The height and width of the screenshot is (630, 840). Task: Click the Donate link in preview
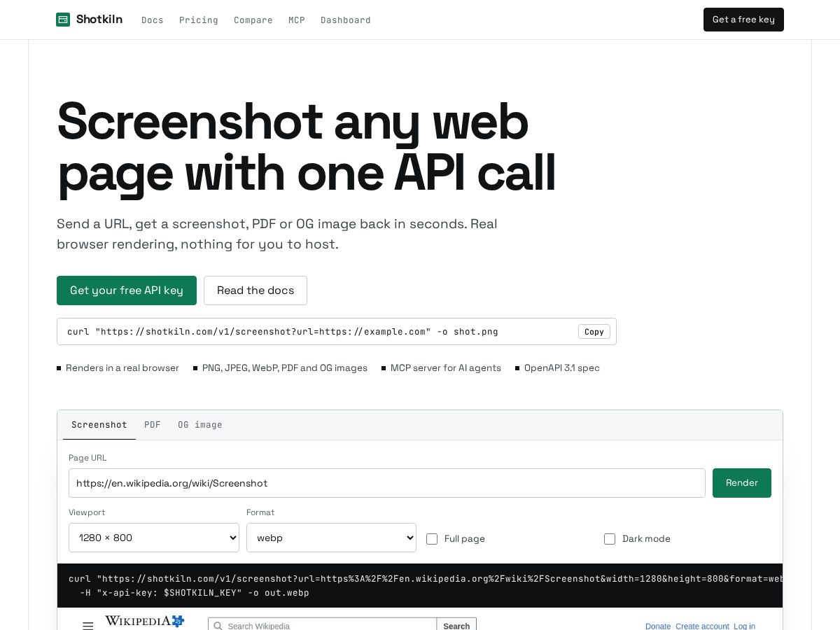pos(658,626)
